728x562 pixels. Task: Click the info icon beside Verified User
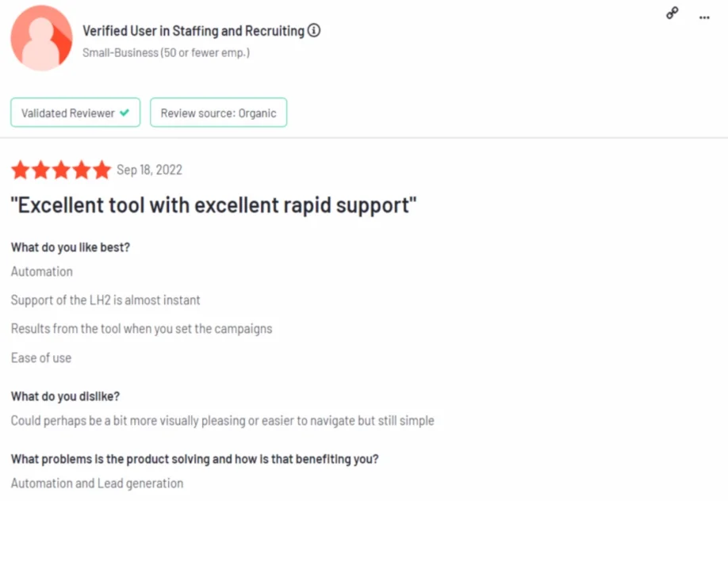314,31
